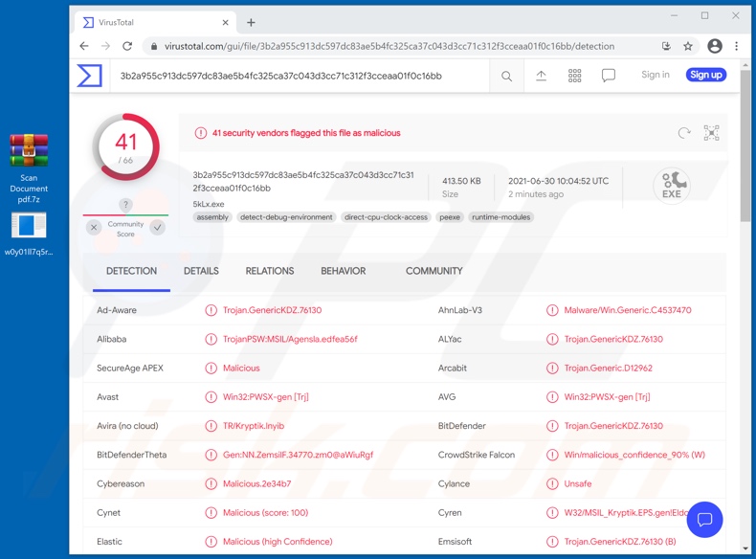This screenshot has height=559, width=756.
Task: Open the similarity graph icon
Action: (x=711, y=133)
